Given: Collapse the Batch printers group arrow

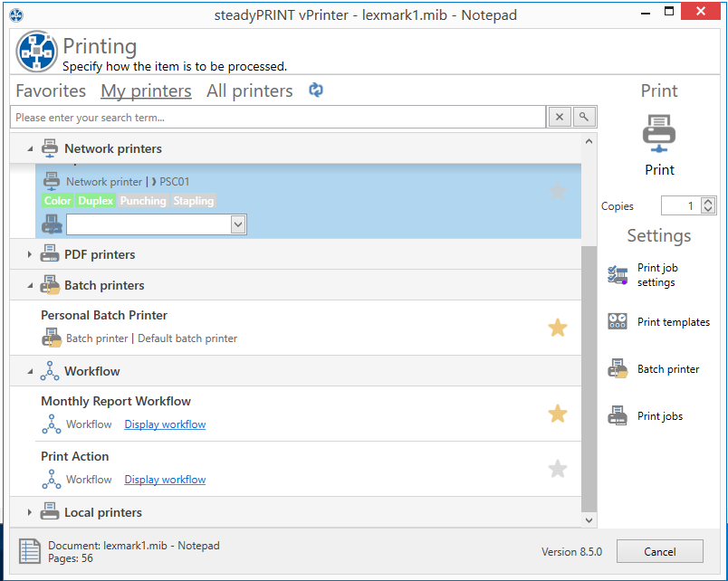Looking at the screenshot, I should (x=30, y=285).
